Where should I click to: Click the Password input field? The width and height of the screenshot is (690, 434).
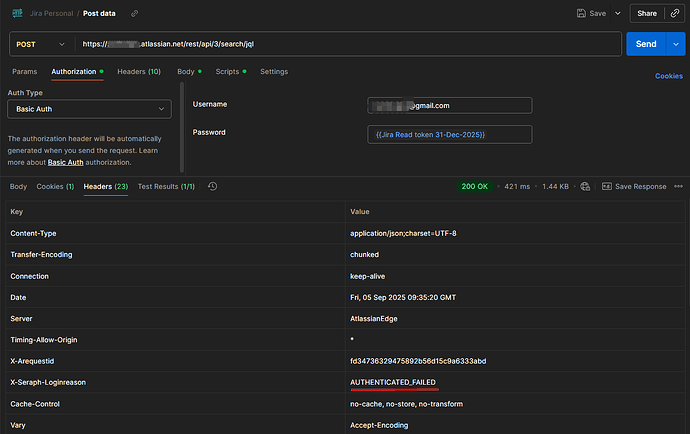[x=449, y=134]
